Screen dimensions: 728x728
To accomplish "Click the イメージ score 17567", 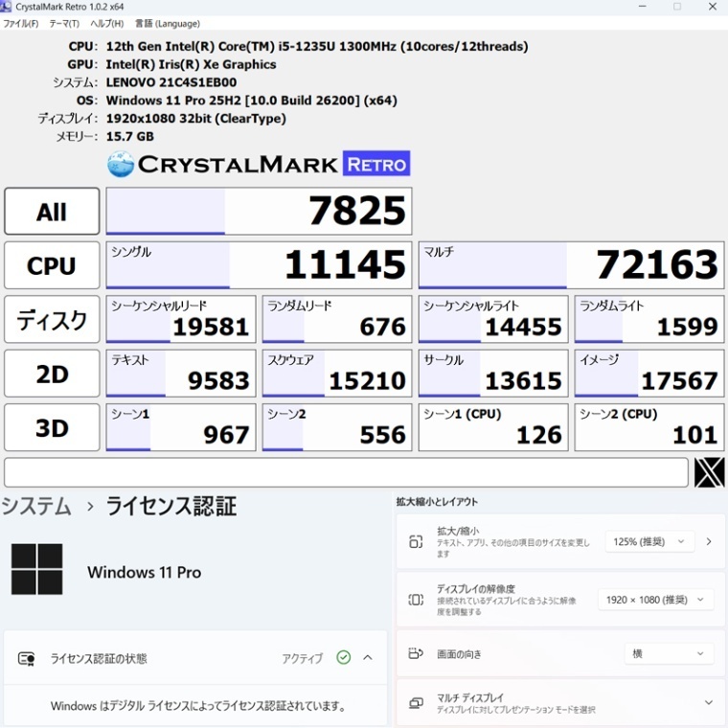I will click(649, 374).
